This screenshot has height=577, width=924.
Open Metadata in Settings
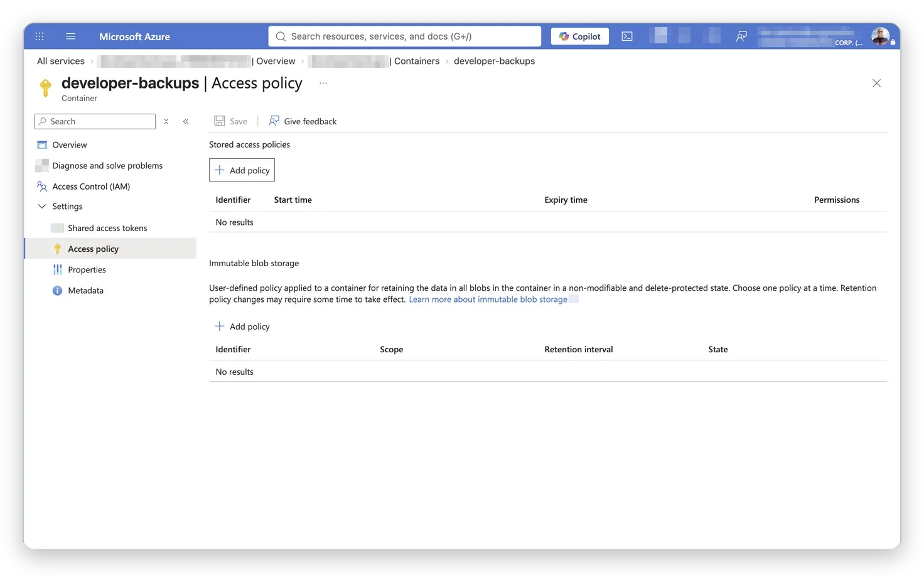[85, 291]
